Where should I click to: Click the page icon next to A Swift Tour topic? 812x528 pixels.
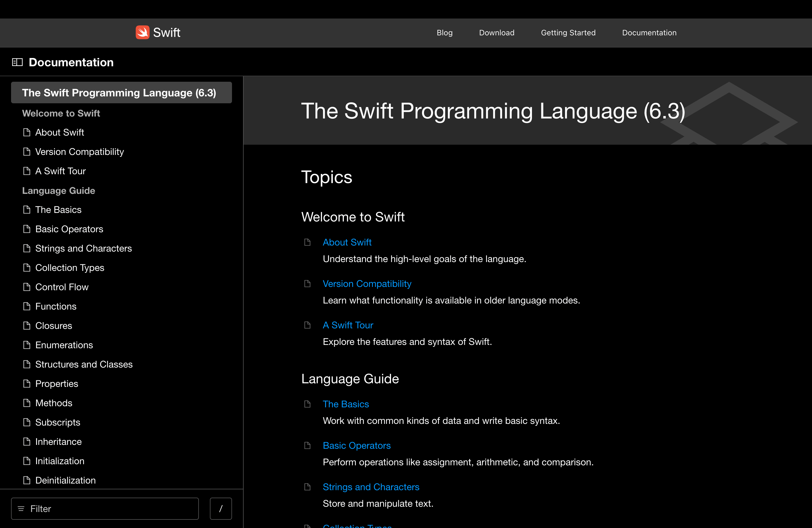[307, 325]
